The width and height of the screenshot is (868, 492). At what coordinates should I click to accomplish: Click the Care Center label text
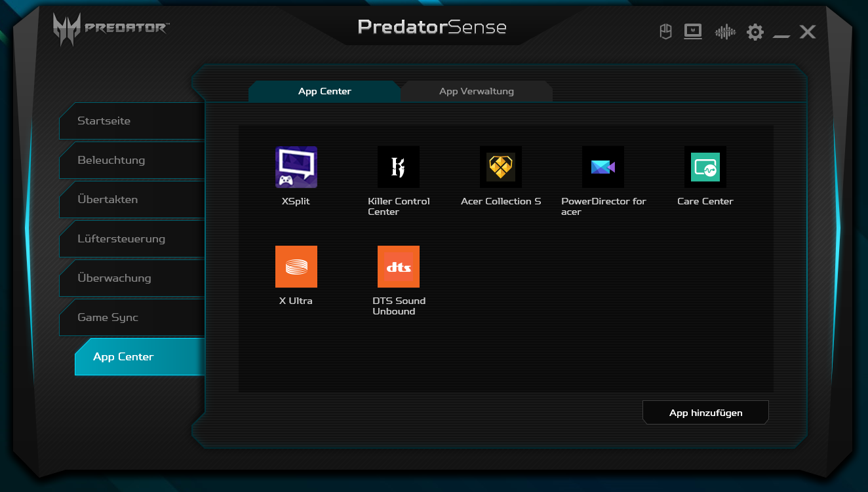coord(705,201)
